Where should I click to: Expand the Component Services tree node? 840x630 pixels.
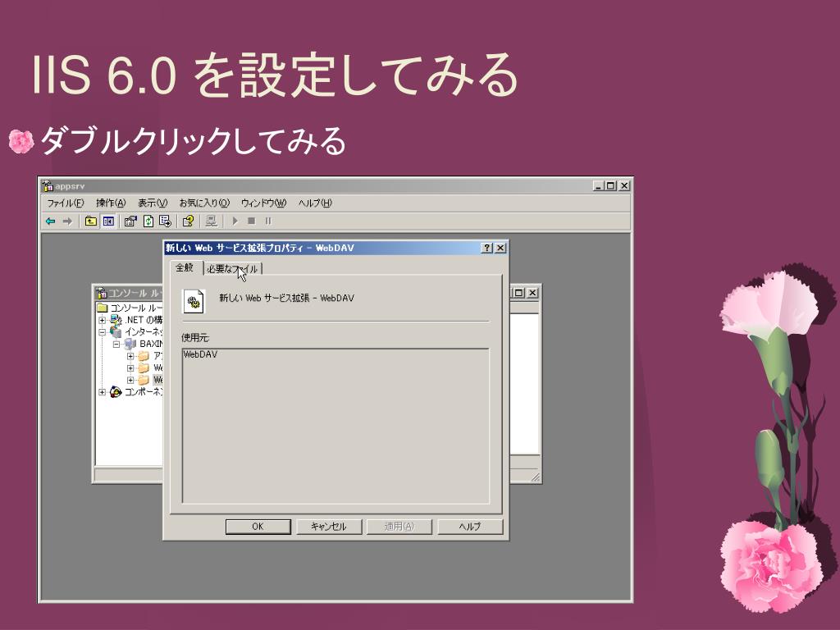102,392
